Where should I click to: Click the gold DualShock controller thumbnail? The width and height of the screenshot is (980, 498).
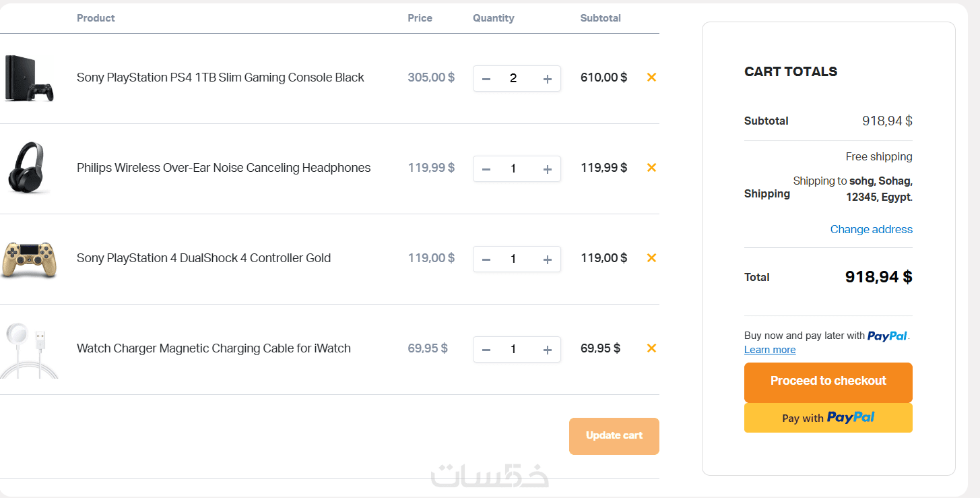pyautogui.click(x=30, y=259)
